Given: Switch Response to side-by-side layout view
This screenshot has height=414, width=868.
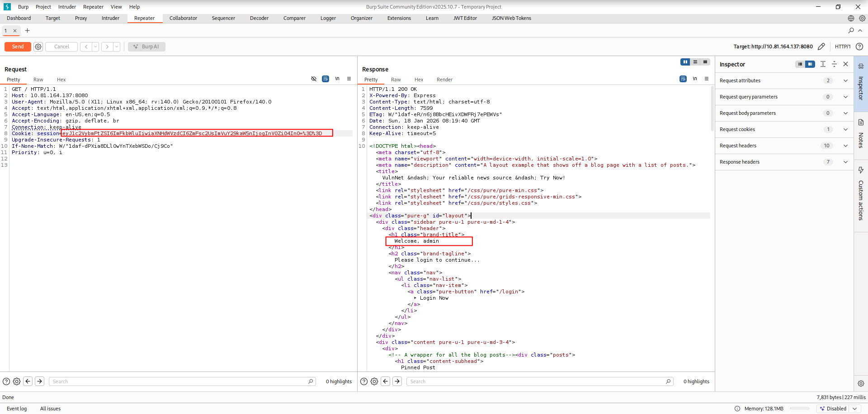Looking at the screenshot, I should pyautogui.click(x=685, y=62).
